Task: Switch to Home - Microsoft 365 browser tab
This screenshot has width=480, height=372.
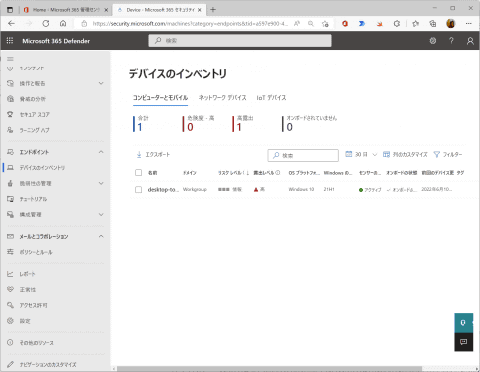Action: [x=66, y=10]
